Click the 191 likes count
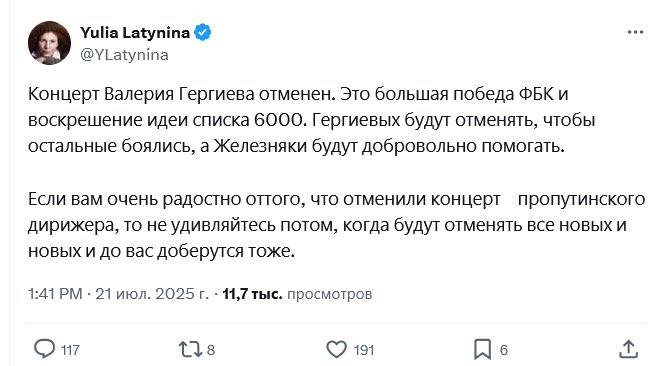Viewport: 652px width, 366px height. coord(364,350)
